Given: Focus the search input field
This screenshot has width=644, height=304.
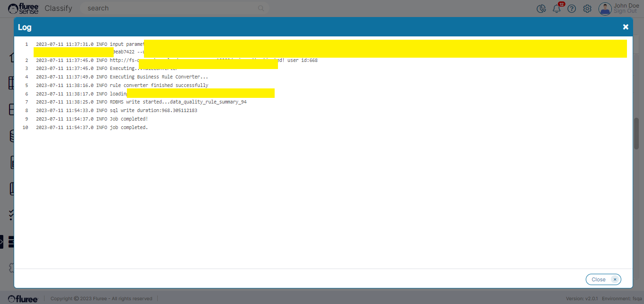Looking at the screenshot, I should [x=170, y=9].
